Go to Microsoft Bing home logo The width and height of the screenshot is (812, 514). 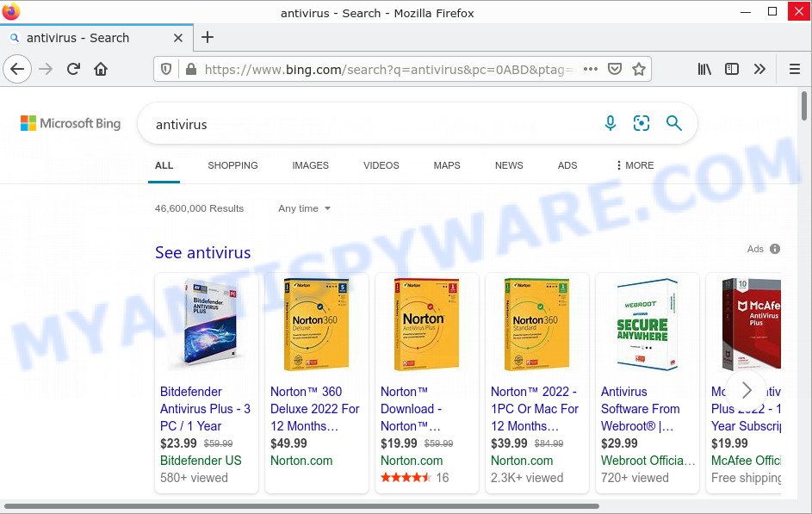[71, 123]
